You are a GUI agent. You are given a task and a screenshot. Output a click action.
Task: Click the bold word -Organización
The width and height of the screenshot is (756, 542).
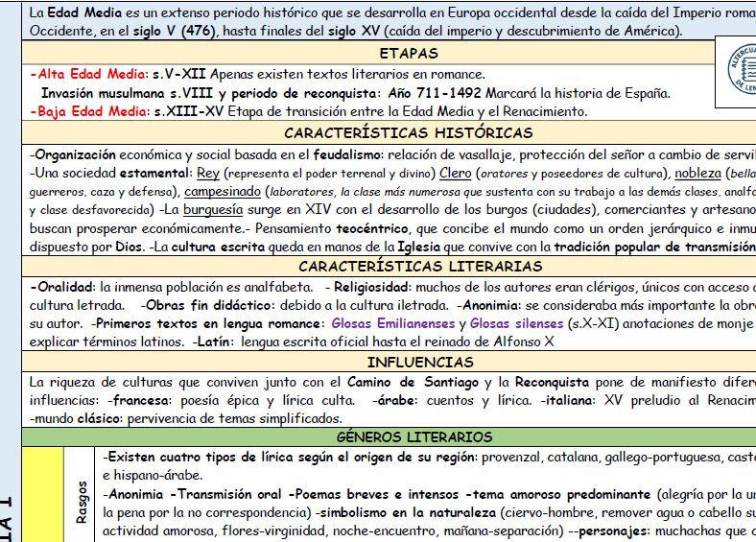click(x=73, y=154)
